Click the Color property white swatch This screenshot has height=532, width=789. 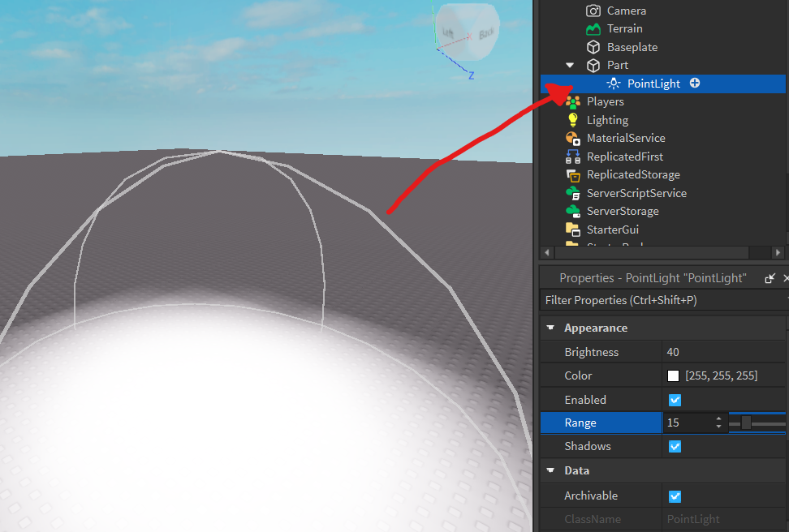click(x=673, y=376)
